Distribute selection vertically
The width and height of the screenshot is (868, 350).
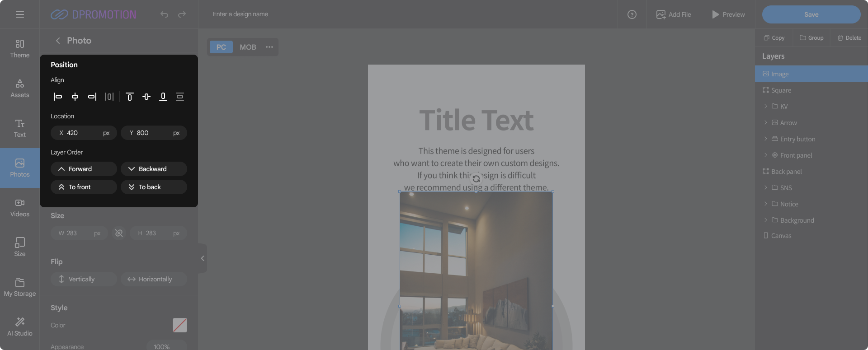(180, 97)
